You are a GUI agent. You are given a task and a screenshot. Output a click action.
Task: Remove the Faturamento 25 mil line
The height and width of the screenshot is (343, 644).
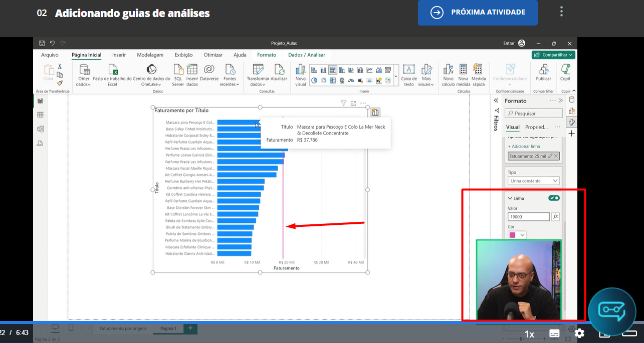[x=556, y=156]
